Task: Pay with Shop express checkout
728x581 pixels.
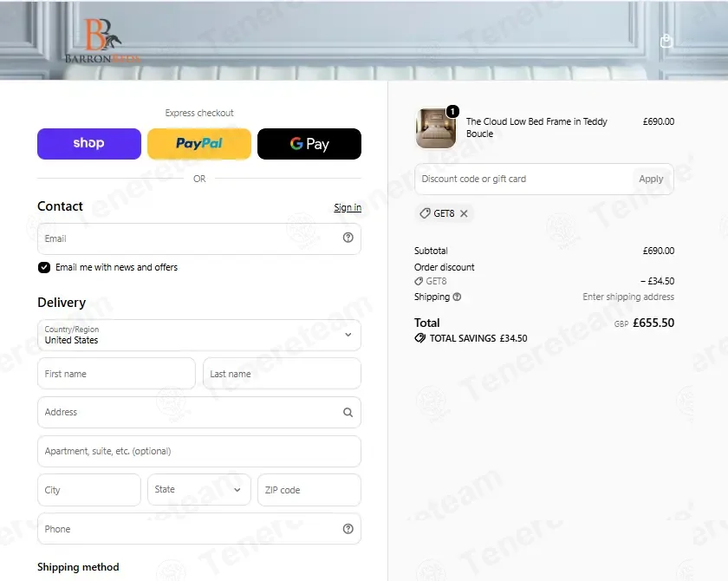Action: (89, 143)
